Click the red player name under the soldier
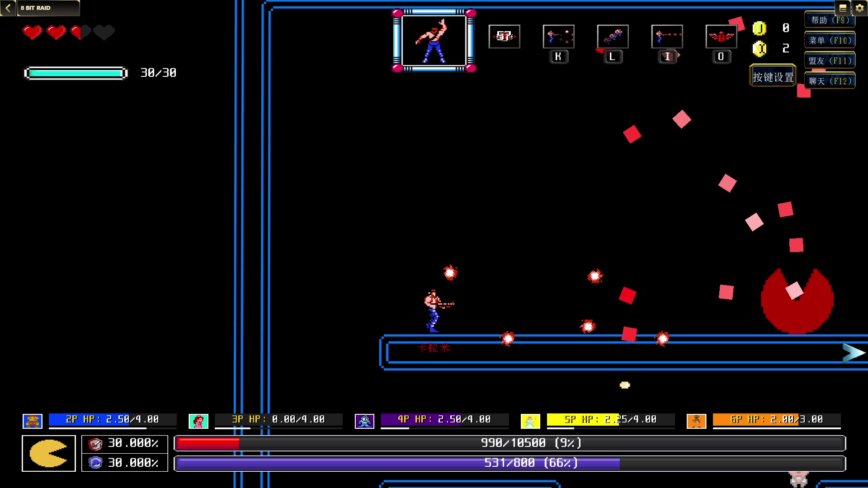 click(x=433, y=347)
